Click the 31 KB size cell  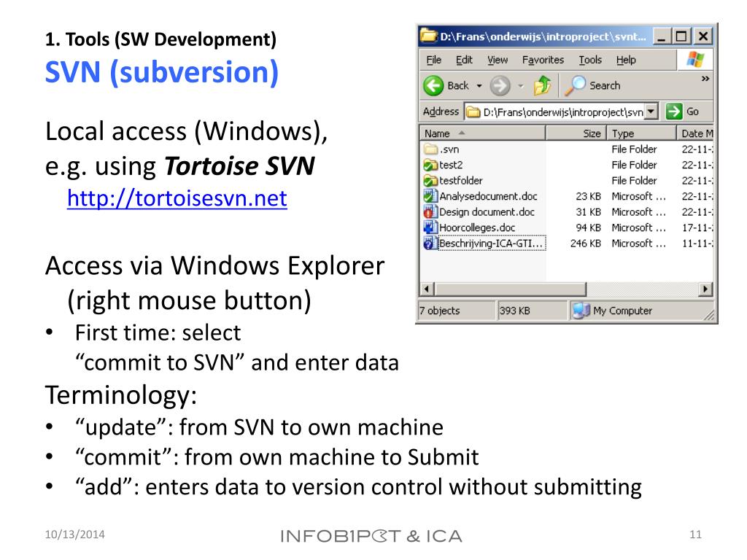pos(589,212)
